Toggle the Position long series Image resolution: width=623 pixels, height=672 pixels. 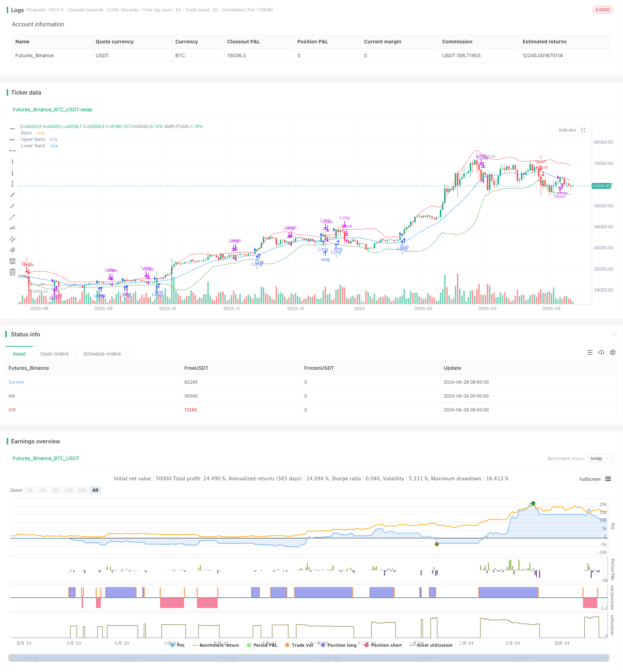click(339, 645)
